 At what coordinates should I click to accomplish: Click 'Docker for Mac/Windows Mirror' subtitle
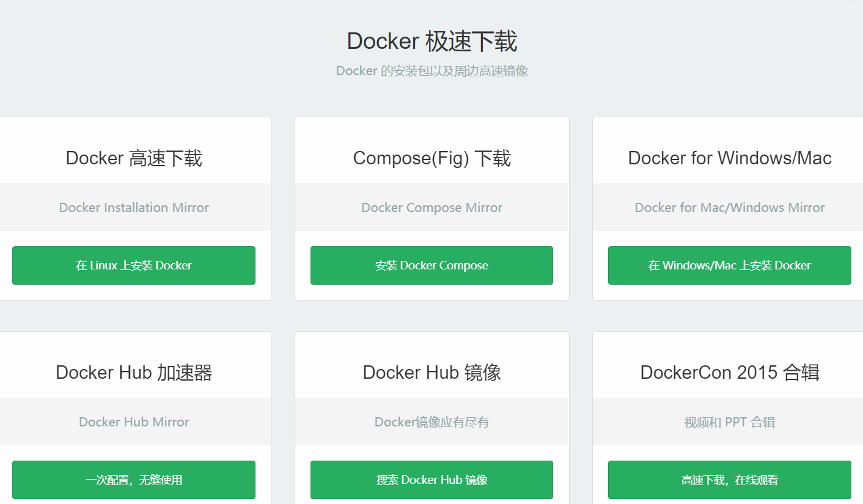pyautogui.click(x=730, y=208)
